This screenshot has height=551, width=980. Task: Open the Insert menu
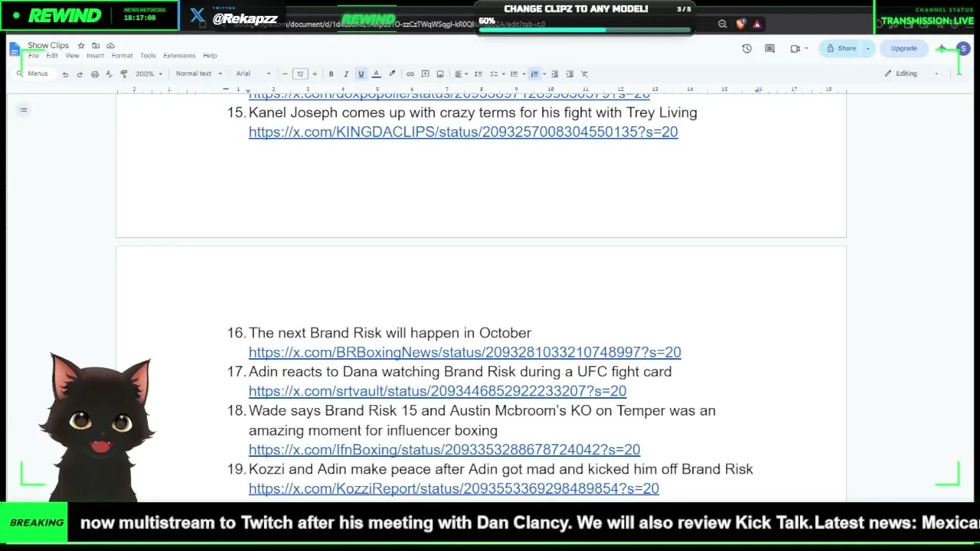(x=95, y=56)
